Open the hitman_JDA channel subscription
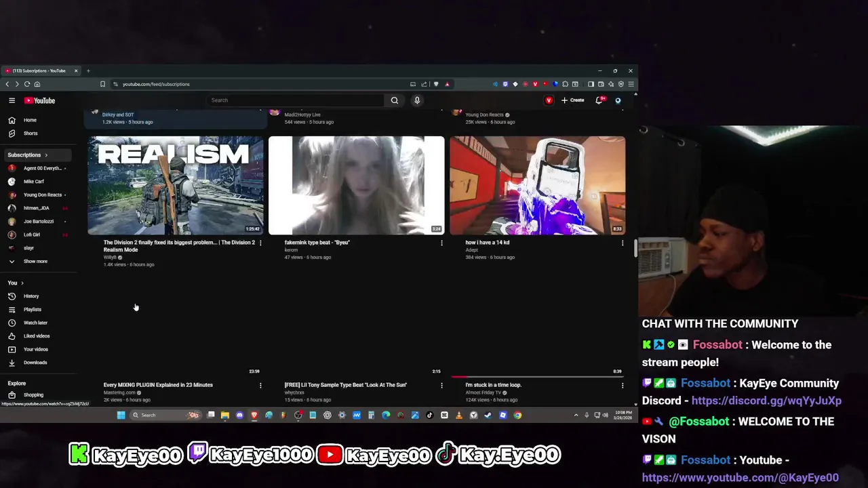Image resolution: width=868 pixels, height=488 pixels. pos(39,208)
